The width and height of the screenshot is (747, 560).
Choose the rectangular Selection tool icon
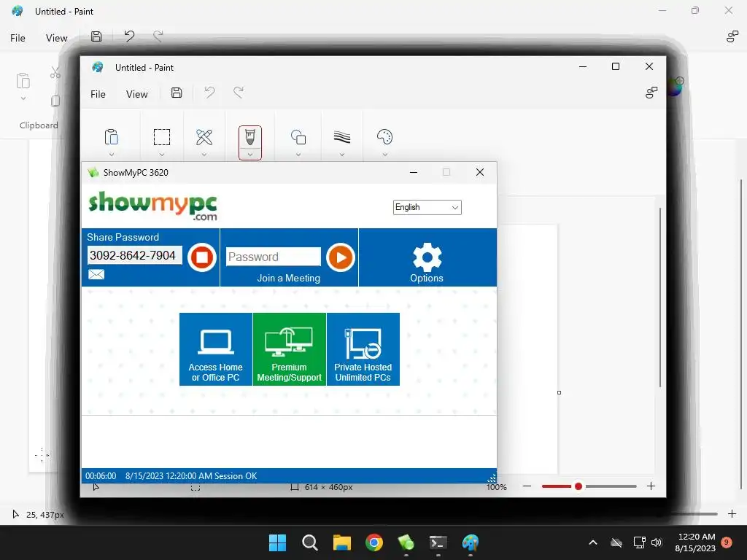point(162,137)
